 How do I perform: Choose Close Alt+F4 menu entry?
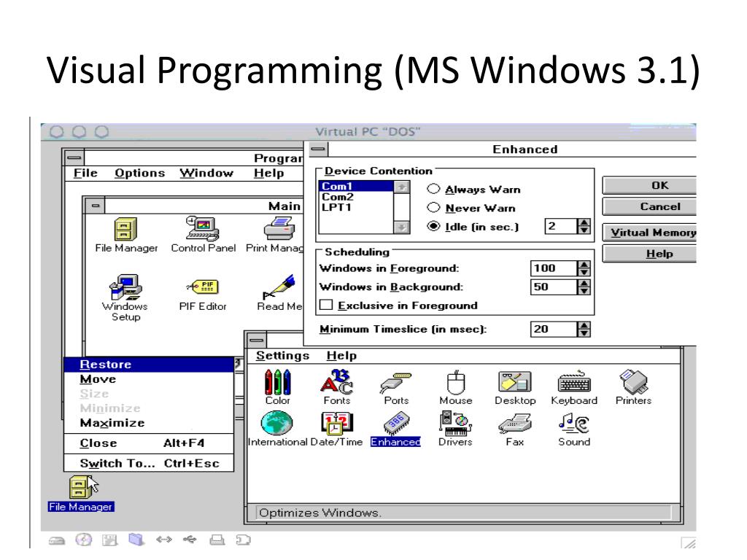[x=149, y=443]
